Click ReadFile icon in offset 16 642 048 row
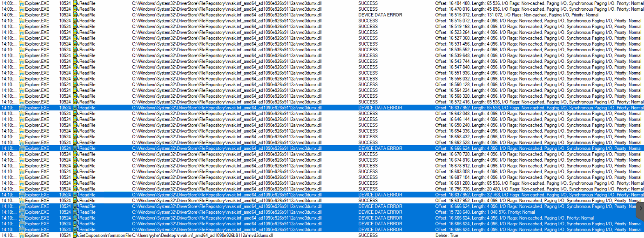This screenshot has height=238, width=644. pyautogui.click(x=76, y=113)
